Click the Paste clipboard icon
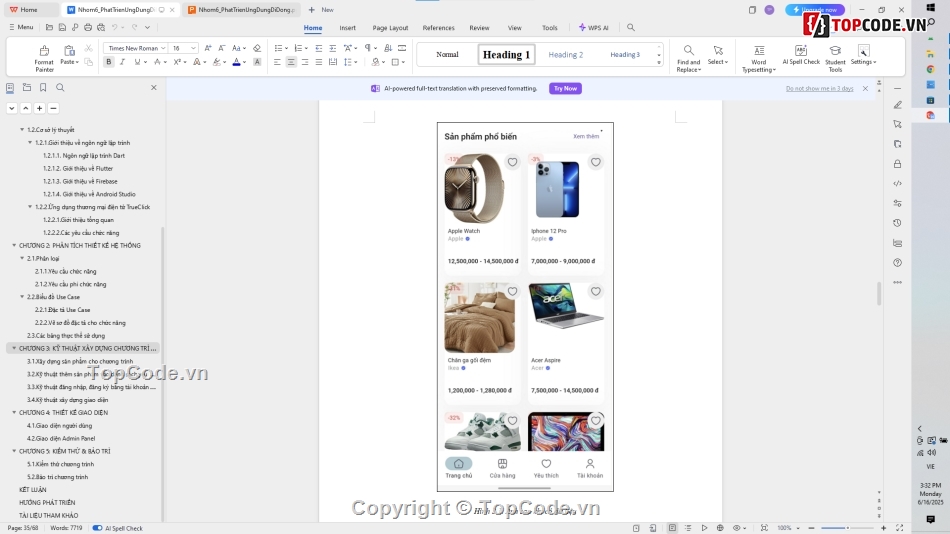Image resolution: width=950 pixels, height=534 pixels. tap(69, 51)
